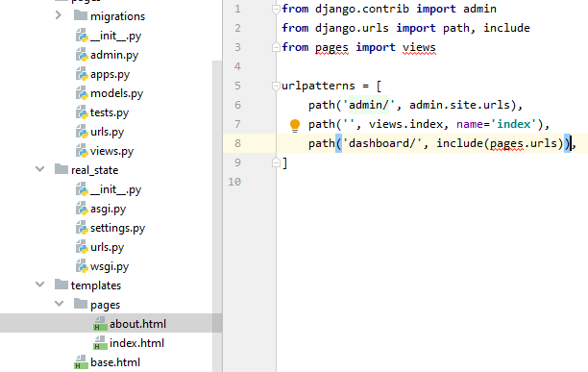The height and width of the screenshot is (372, 588).
Task: Click the real_state folder icon
Action: point(61,169)
